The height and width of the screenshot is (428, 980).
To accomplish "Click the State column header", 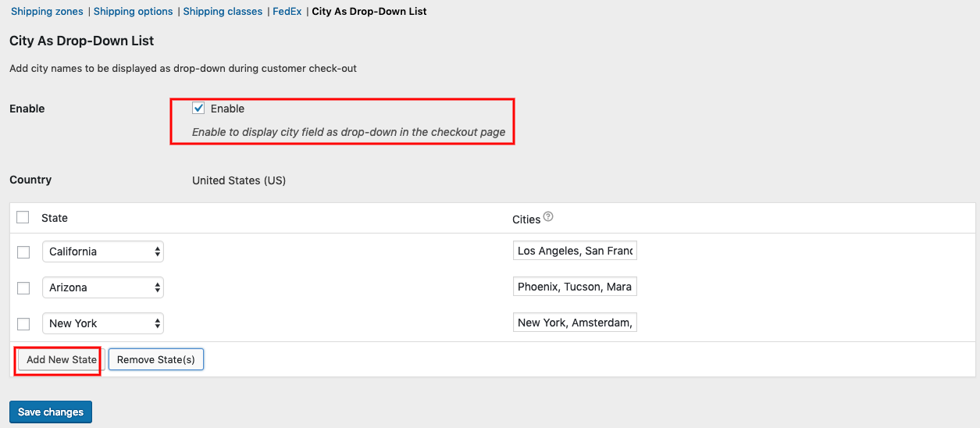I will (55, 218).
